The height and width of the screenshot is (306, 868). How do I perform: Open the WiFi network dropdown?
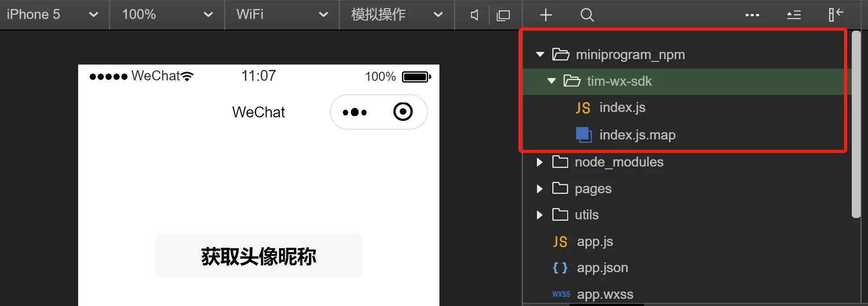tap(282, 14)
